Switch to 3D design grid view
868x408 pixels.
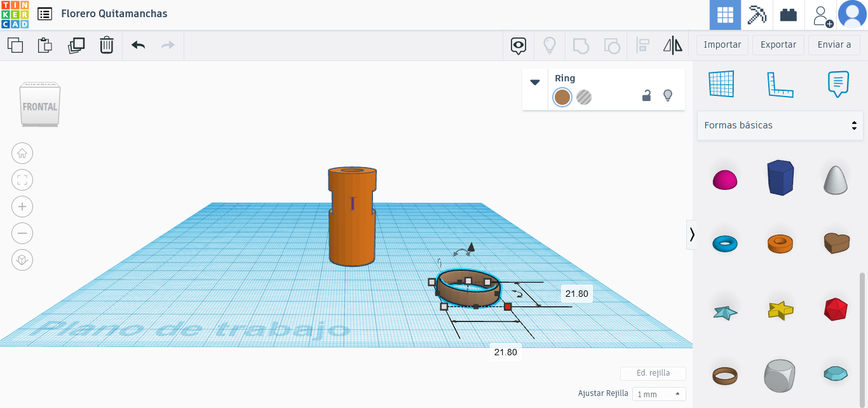(725, 15)
